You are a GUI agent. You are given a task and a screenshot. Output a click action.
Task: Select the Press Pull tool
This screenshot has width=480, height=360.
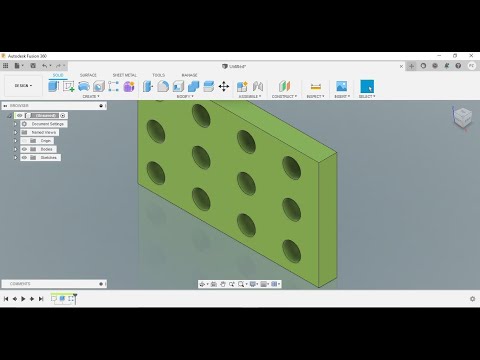148,86
